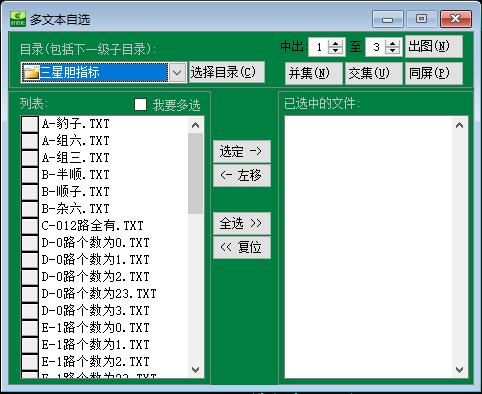This screenshot has width=482, height=394.
Task: Select file D-0路个数为0.TXT in list
Action: pos(96,243)
